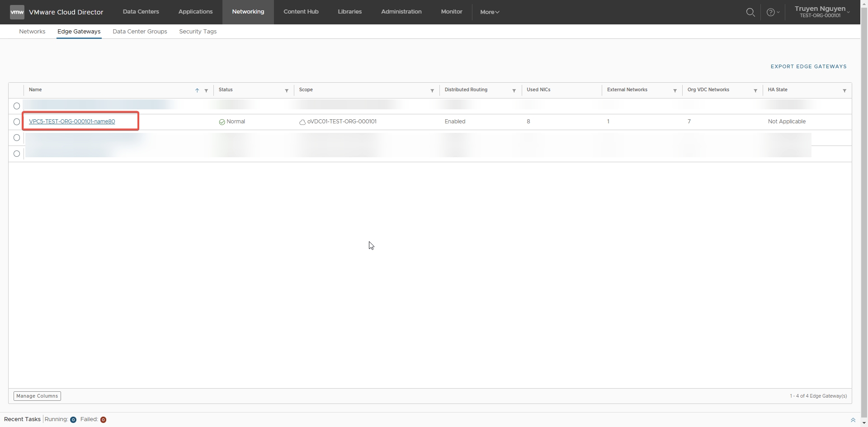
Task: Select the last row's radio button
Action: 17,154
